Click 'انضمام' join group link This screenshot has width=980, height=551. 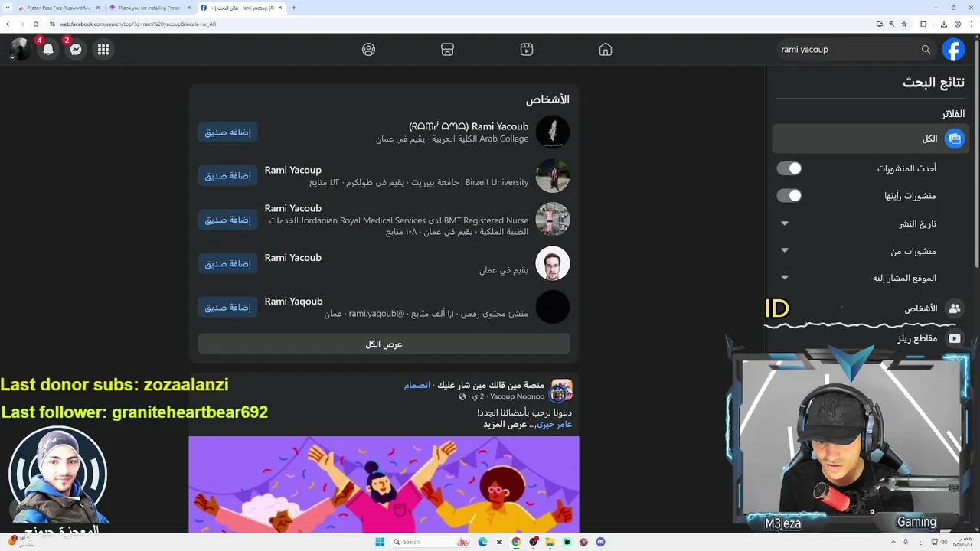(x=416, y=385)
